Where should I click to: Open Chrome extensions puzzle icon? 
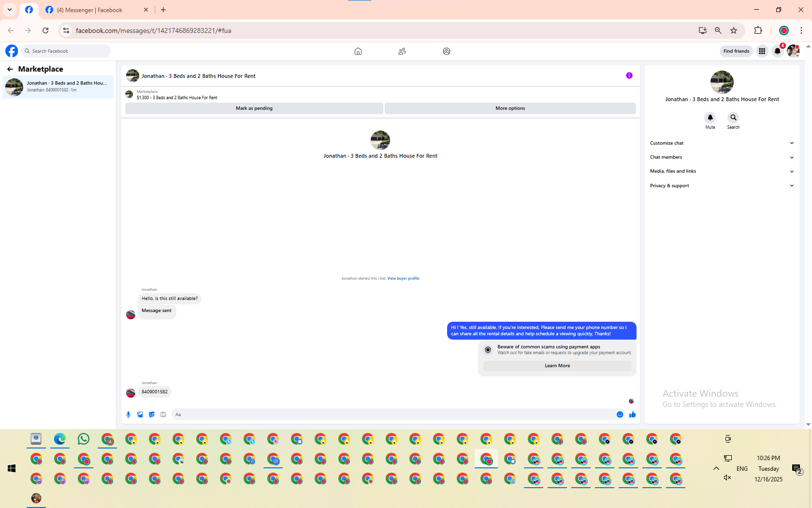point(758,30)
